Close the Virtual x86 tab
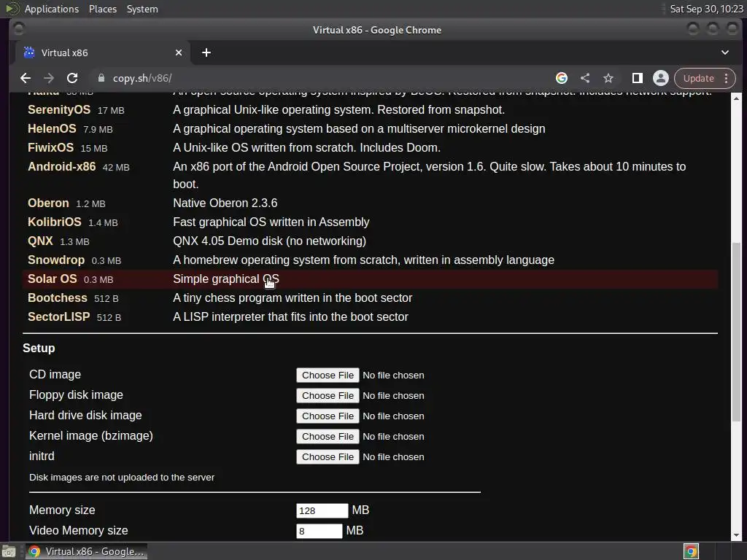 tap(179, 52)
